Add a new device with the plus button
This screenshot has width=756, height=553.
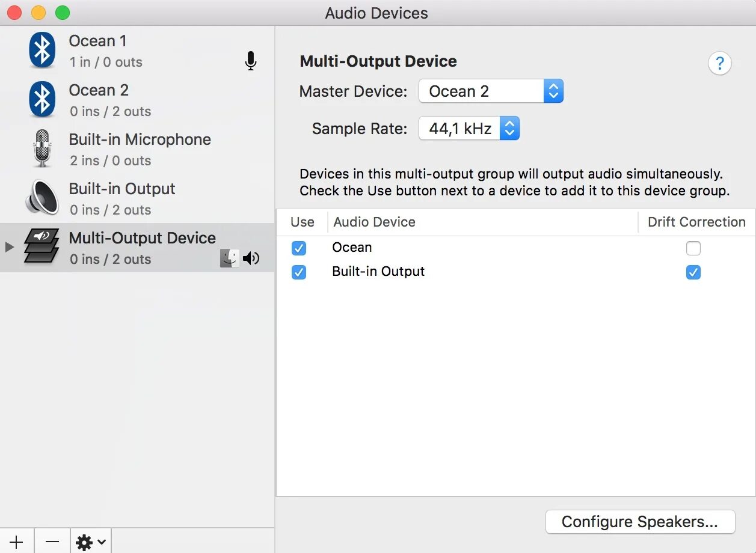coord(17,542)
